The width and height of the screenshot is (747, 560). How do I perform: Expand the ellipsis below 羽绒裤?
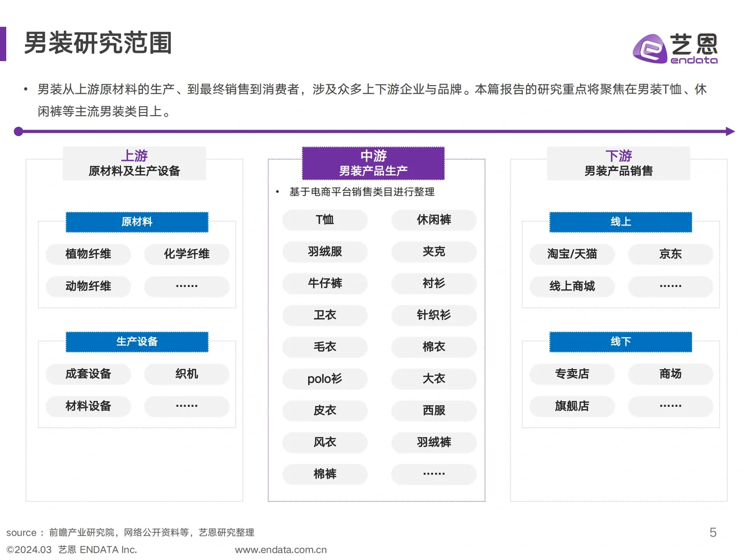coord(434,474)
